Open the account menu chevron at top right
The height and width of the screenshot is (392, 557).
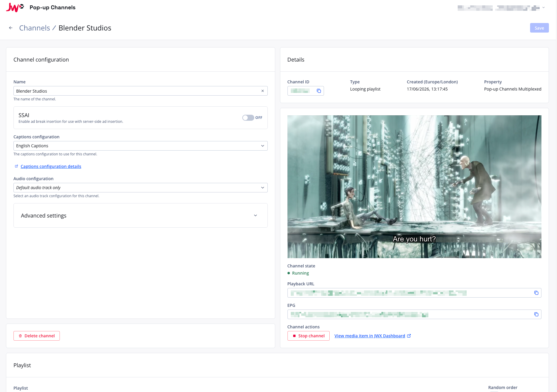click(x=544, y=8)
